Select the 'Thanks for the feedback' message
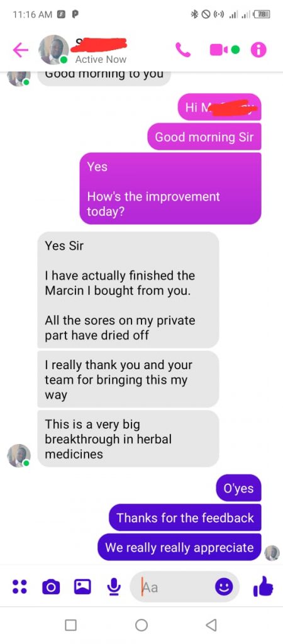283x644 pixels. (185, 518)
